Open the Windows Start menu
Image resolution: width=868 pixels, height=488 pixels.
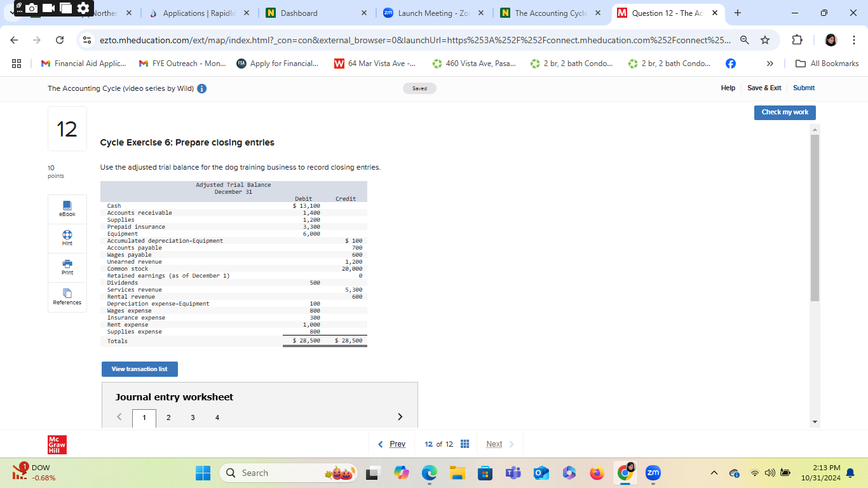pos(203,473)
